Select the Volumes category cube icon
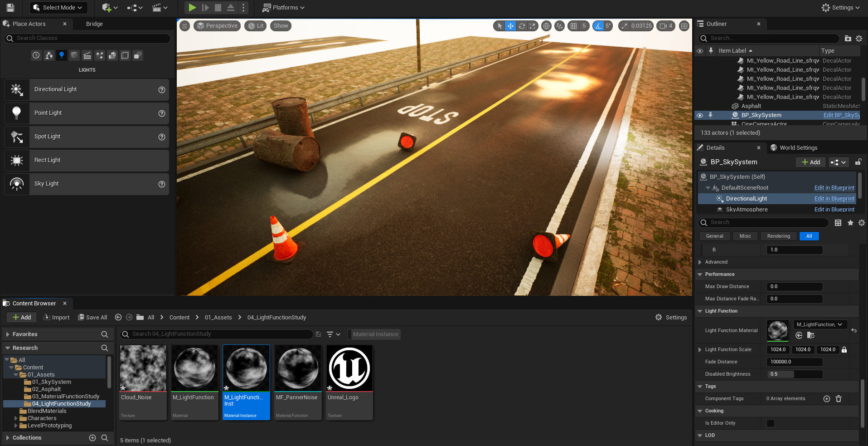The width and height of the screenshot is (868, 446). pyautogui.click(x=125, y=55)
